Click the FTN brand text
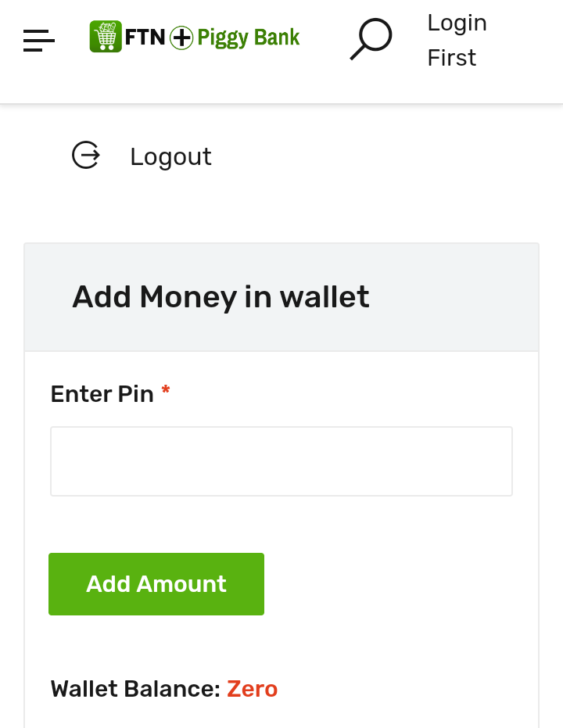This screenshot has width=563, height=728. click(145, 38)
